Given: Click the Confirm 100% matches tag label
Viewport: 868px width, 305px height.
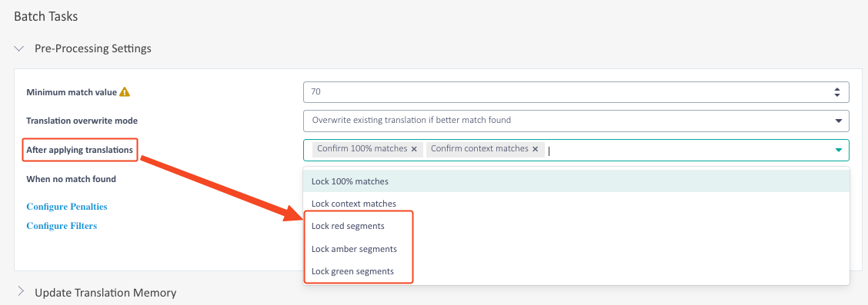Looking at the screenshot, I should (362, 148).
